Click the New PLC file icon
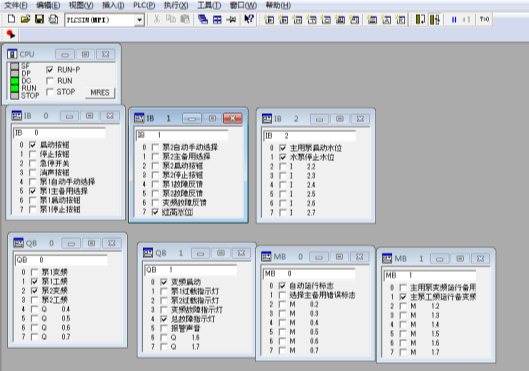This screenshot has width=529, height=371. tap(11, 19)
